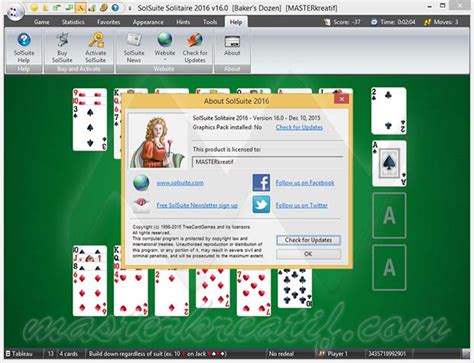Select the 7 of diamonds card

(x=213, y=288)
